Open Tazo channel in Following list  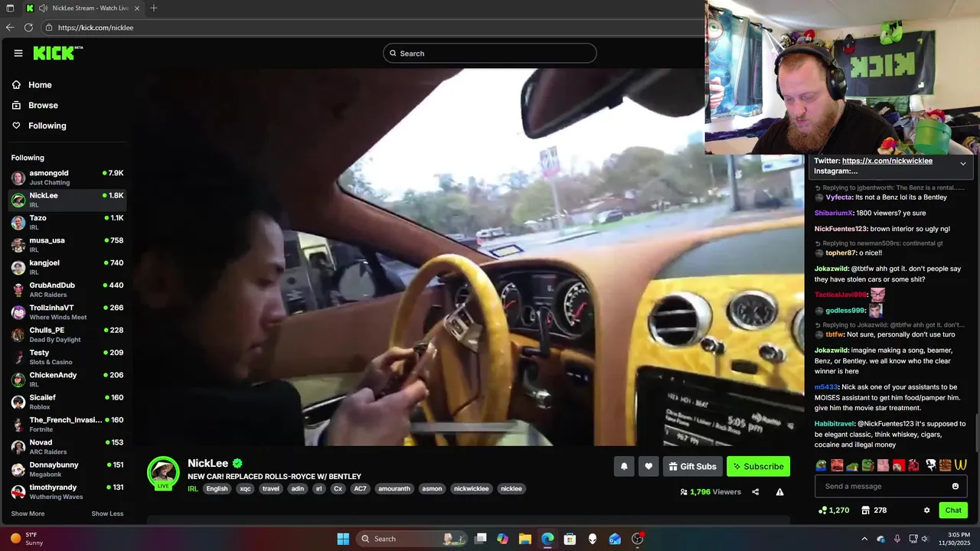pyautogui.click(x=67, y=223)
